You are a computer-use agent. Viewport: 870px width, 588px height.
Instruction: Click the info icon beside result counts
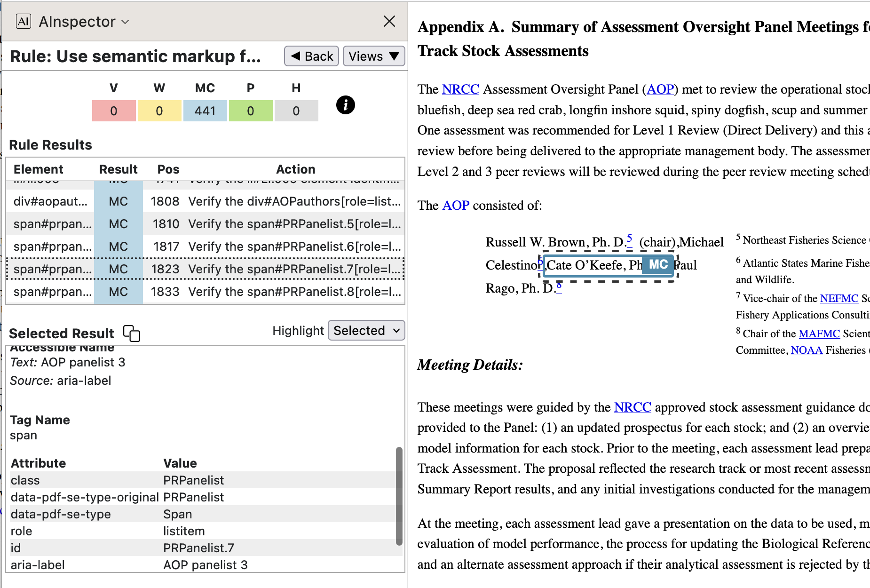(345, 105)
